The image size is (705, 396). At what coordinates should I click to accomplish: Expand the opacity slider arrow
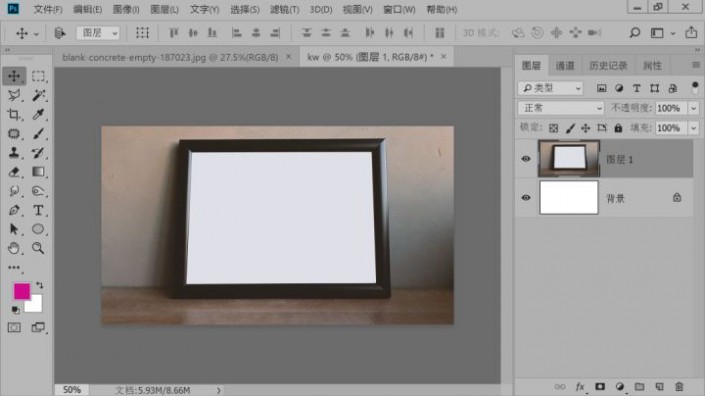click(693, 108)
